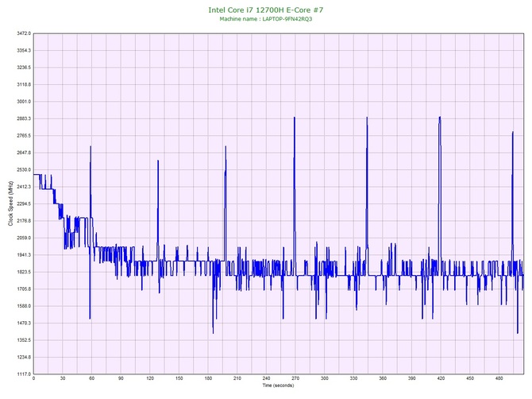The height and width of the screenshot is (399, 532).
Task: Click the 180 seconds x-axis tick label
Action: [x=208, y=378]
